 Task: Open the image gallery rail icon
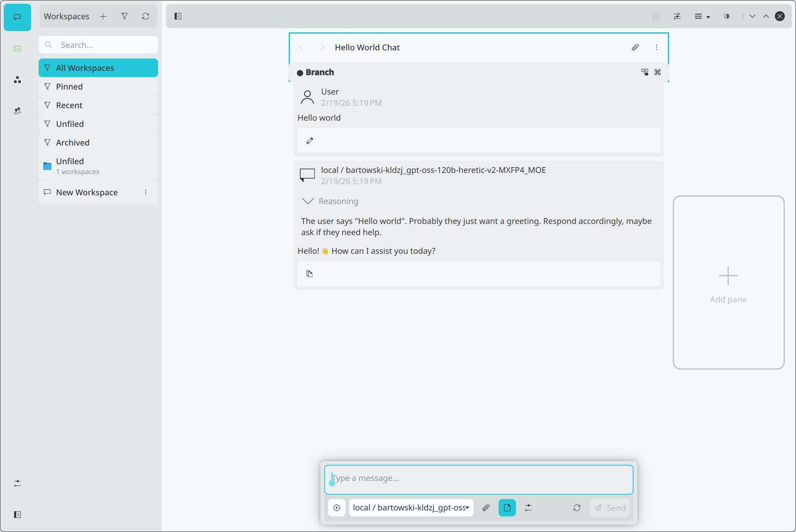(17, 49)
